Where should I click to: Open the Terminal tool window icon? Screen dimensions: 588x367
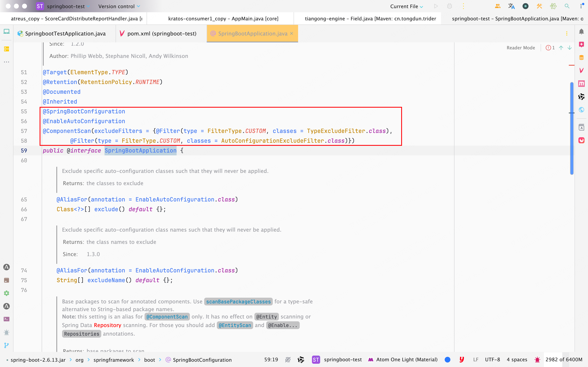point(7,319)
